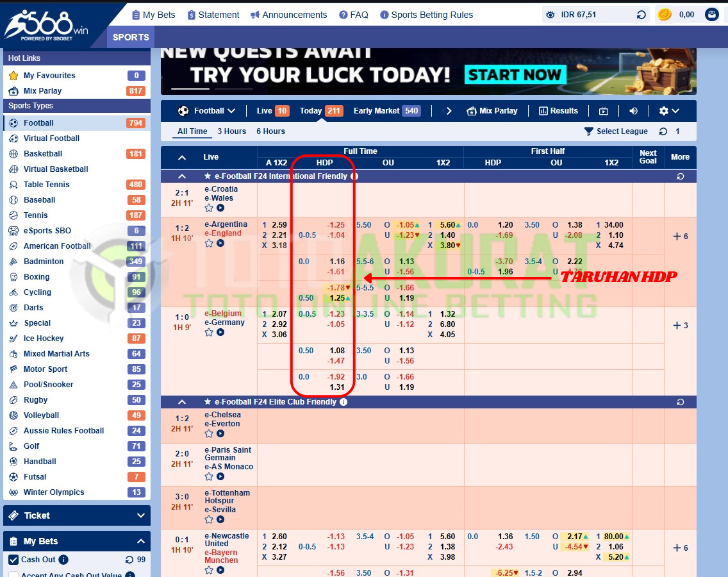Play live stream for e-Belgium vs e-Germany
The image size is (728, 577).
tap(220, 333)
